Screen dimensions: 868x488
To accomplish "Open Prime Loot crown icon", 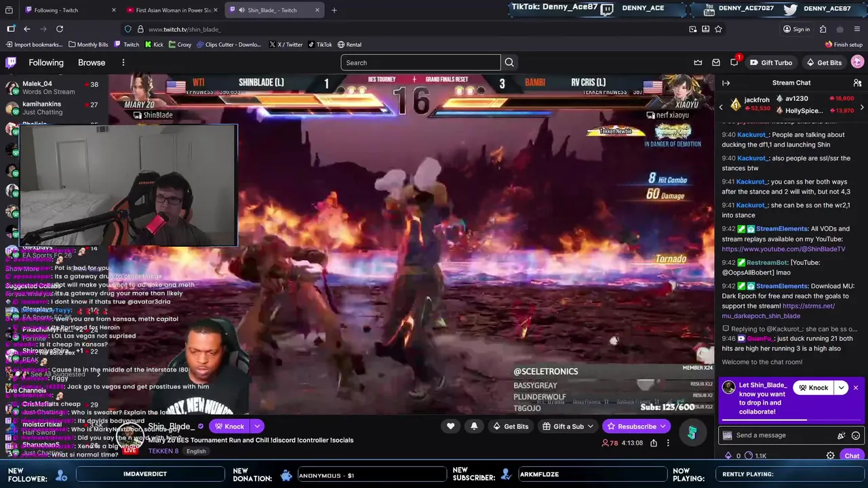I will [x=698, y=62].
